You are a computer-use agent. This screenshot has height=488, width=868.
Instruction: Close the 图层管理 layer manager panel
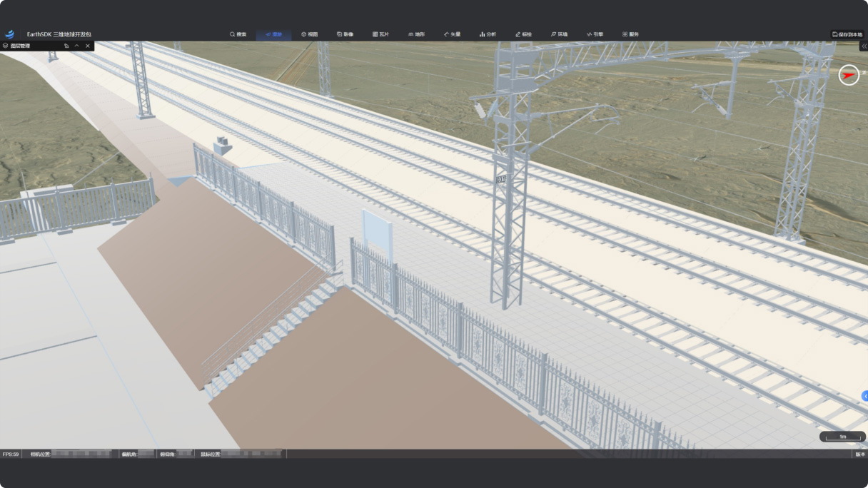tap(88, 46)
